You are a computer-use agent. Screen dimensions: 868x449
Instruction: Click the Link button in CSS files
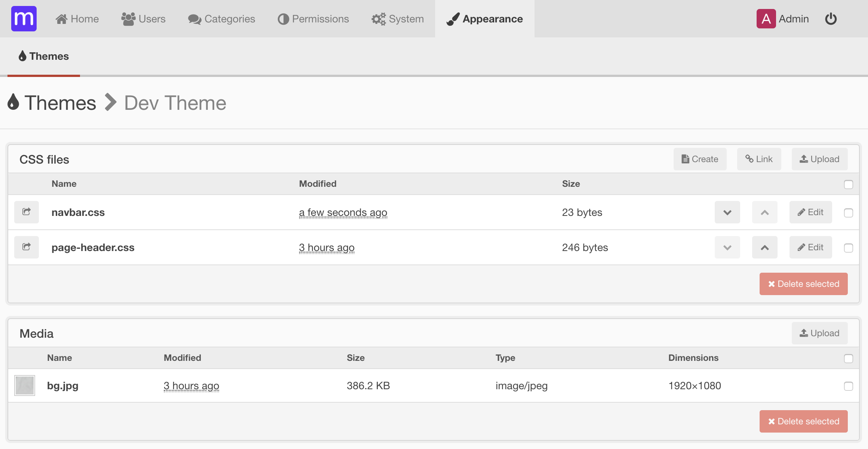(x=759, y=159)
